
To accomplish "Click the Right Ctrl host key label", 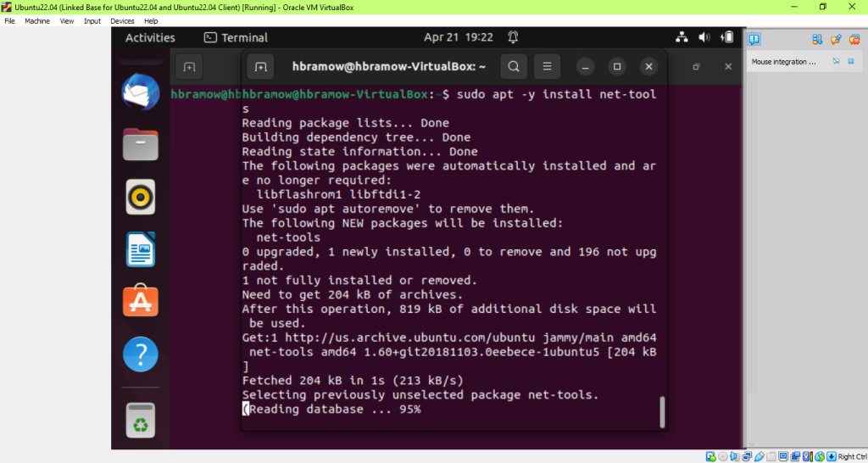I will pos(853,456).
